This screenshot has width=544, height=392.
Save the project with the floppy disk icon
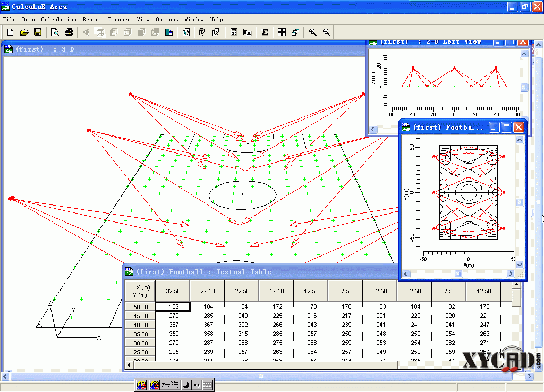click(x=38, y=32)
